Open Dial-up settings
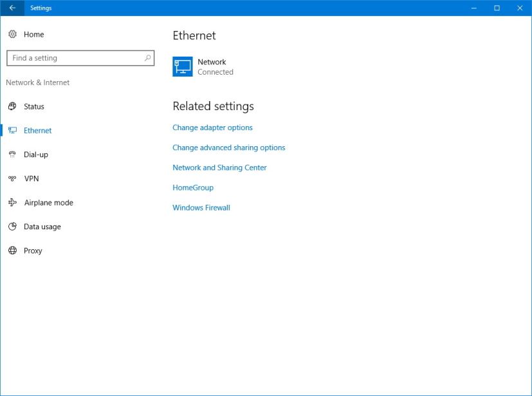Viewport: 532px width, 396px height. [x=36, y=155]
